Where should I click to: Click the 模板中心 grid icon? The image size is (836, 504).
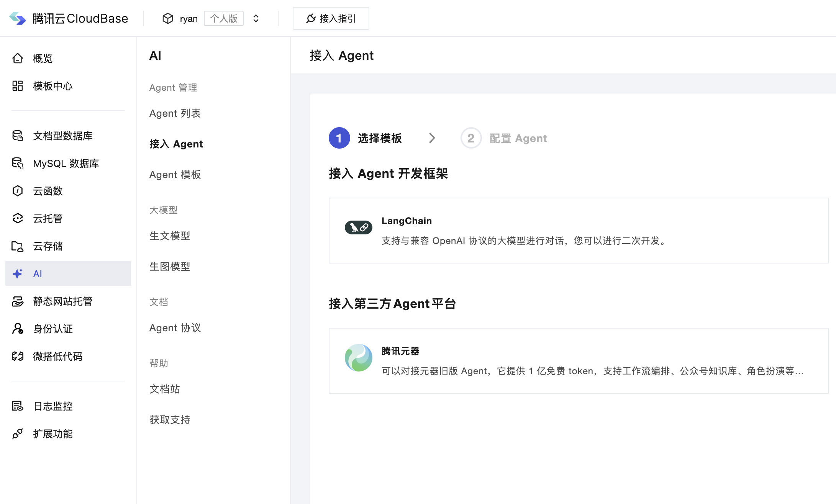[x=18, y=86]
